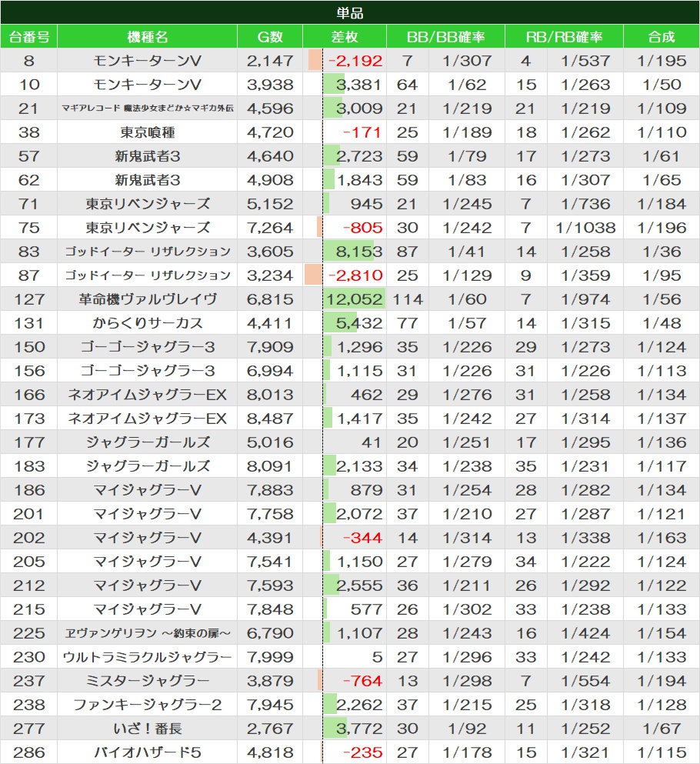
Task: Click ヱヴァンゲリヲン 〜約束の扉〜 machine name
Action: click(x=147, y=633)
